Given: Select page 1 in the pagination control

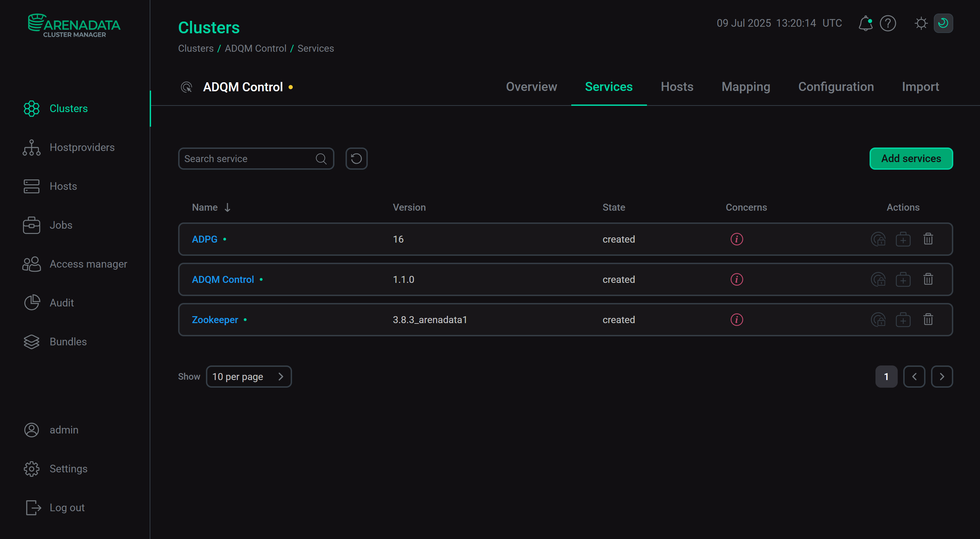Looking at the screenshot, I should 887,376.
